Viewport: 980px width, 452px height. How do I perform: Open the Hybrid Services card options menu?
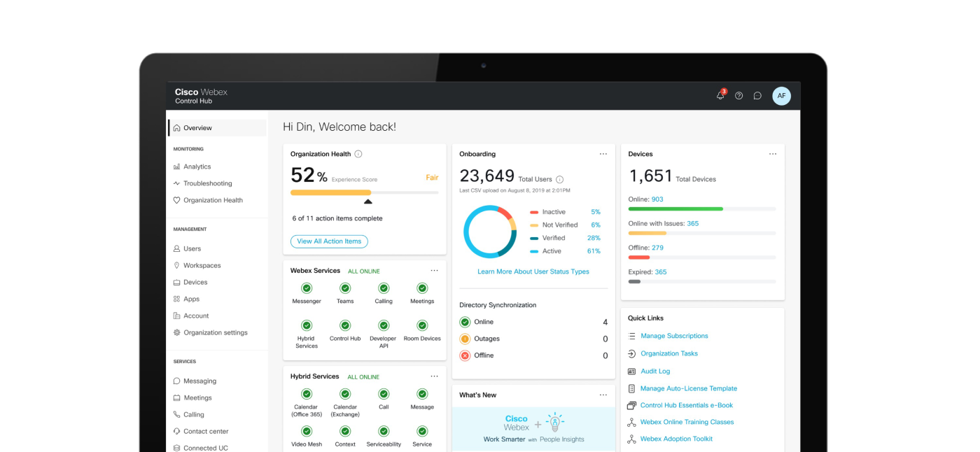tap(434, 375)
